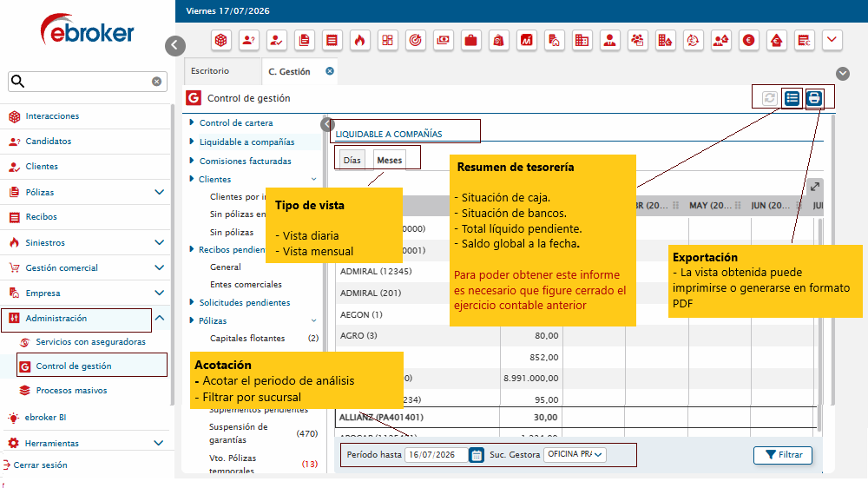Open the tabs overflow chevron at right

point(843,74)
